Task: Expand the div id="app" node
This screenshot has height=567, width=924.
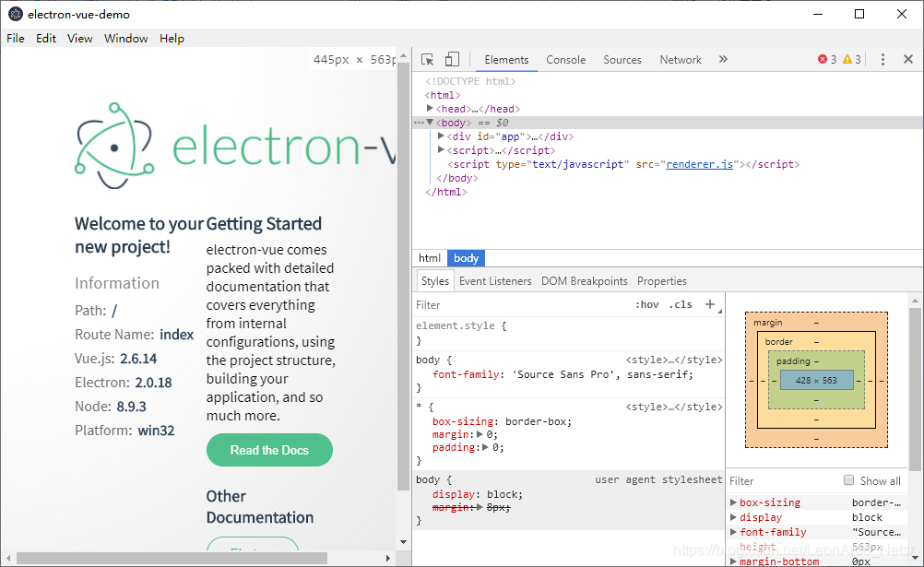Action: [441, 136]
